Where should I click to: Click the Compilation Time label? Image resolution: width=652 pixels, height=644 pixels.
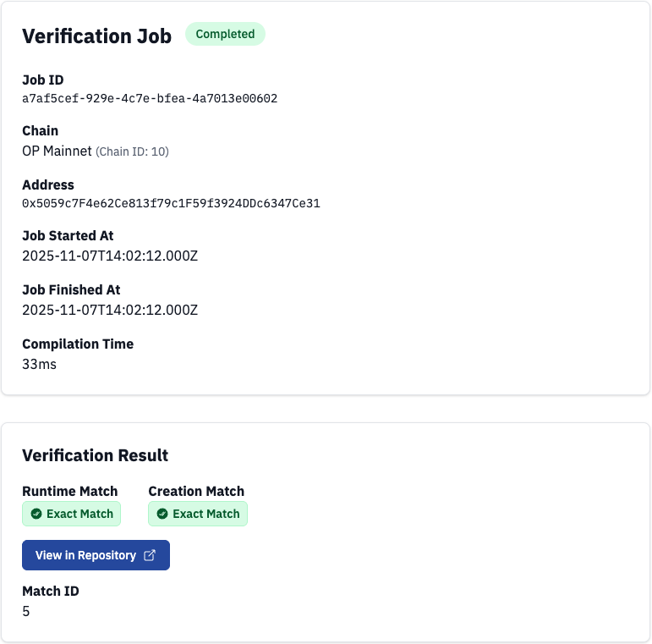(78, 344)
